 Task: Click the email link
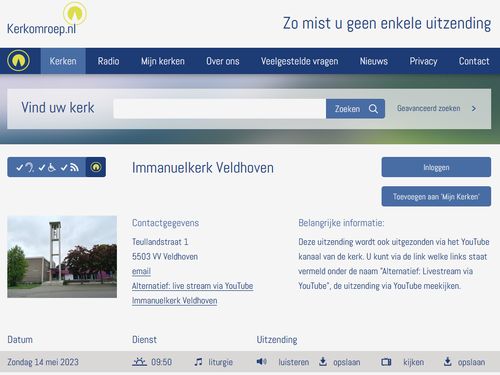(x=141, y=271)
